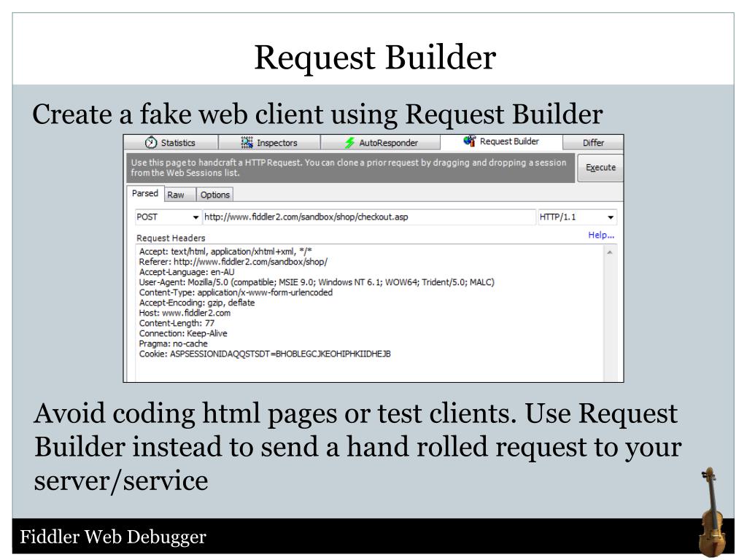Click the 'Content-Length: 77' header line
Viewport: 747px width, 560px height.
coord(177,323)
